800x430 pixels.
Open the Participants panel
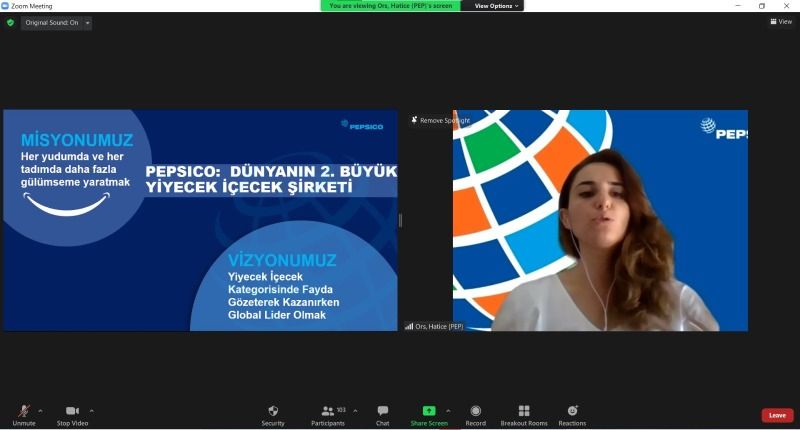[x=327, y=414]
